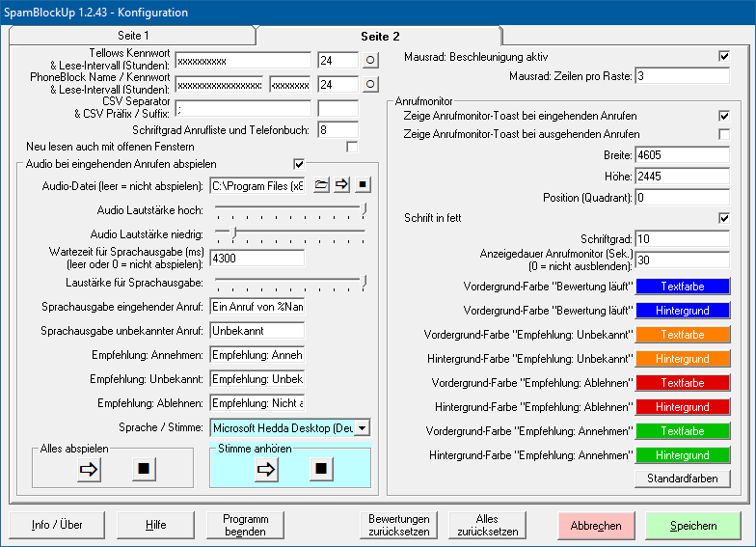The height and width of the screenshot is (547, 756).
Task: Click Empfehlung: Unbekannt text field
Action: (257, 378)
